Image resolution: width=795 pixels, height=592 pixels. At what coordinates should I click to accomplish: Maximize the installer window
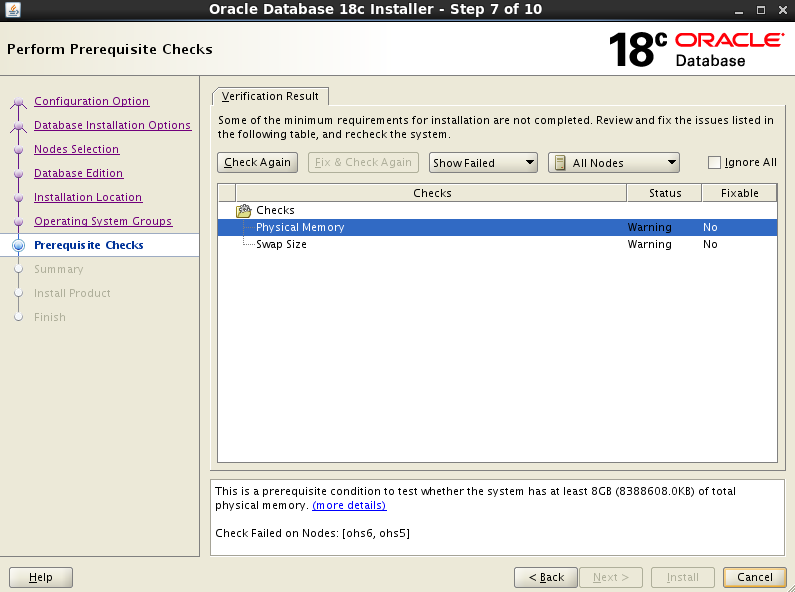(761, 10)
